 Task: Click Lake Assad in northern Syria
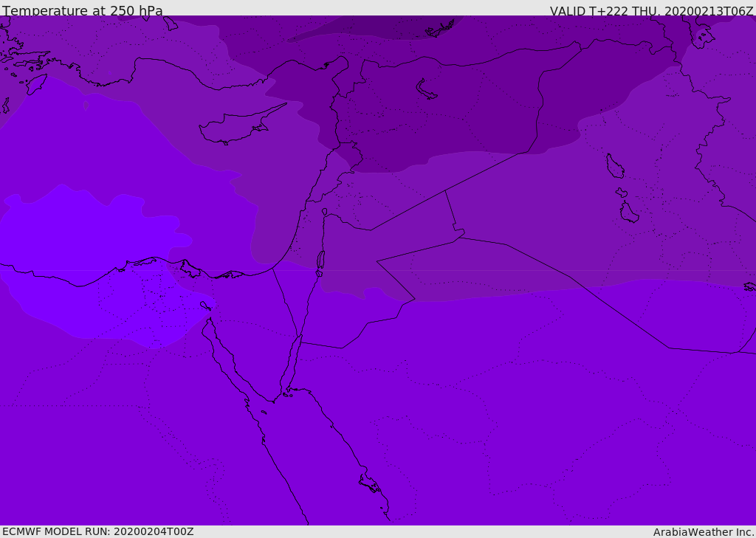[x=426, y=89]
